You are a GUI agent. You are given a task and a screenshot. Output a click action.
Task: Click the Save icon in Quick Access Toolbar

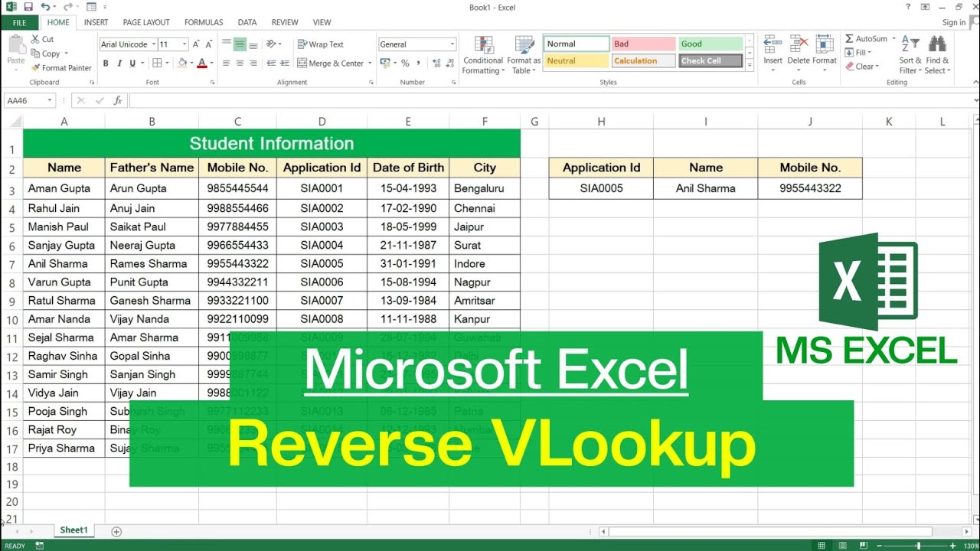28,7
